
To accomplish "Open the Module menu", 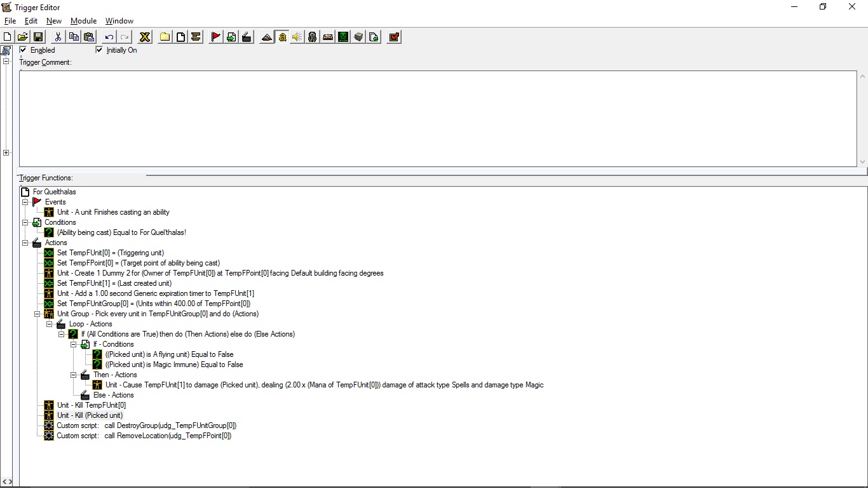I will [83, 21].
